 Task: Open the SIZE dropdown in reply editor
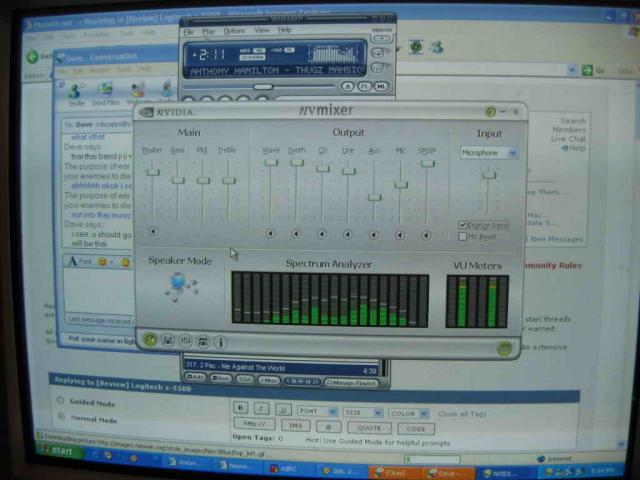click(363, 412)
